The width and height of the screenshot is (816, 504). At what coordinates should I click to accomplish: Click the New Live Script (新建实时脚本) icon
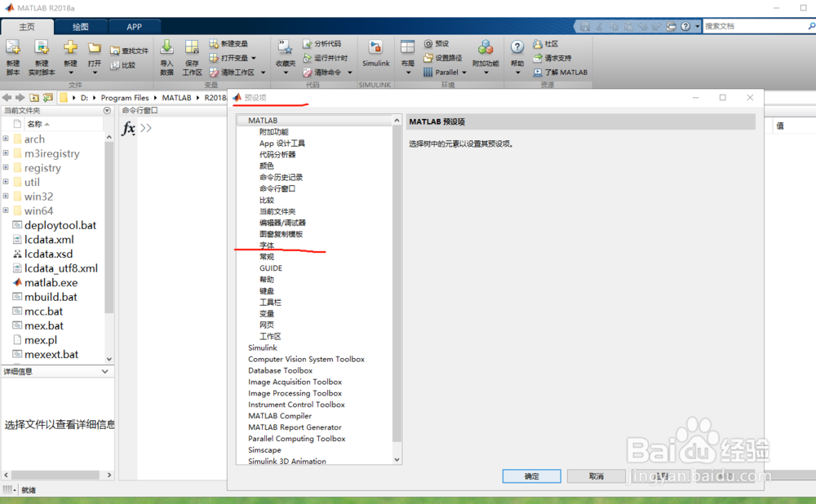[x=42, y=48]
